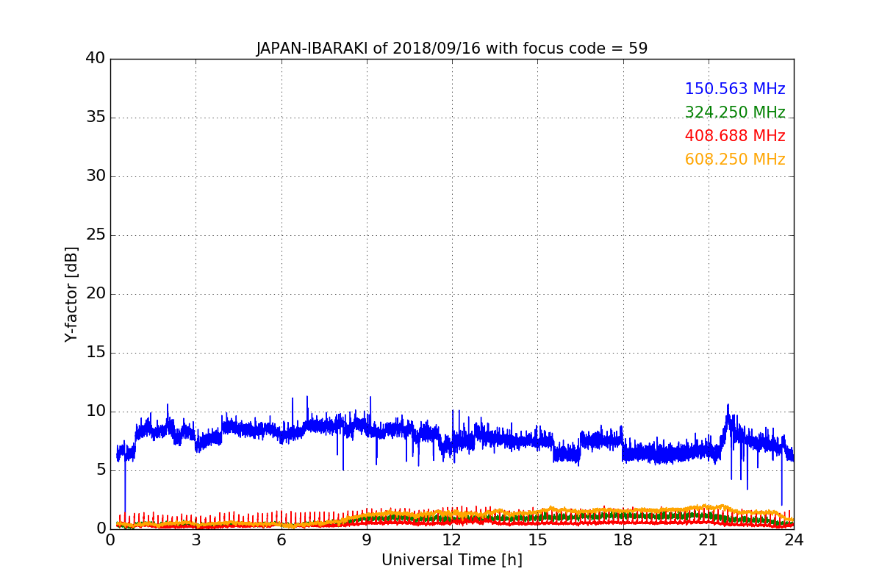Click y-axis tick label 25

(96, 234)
